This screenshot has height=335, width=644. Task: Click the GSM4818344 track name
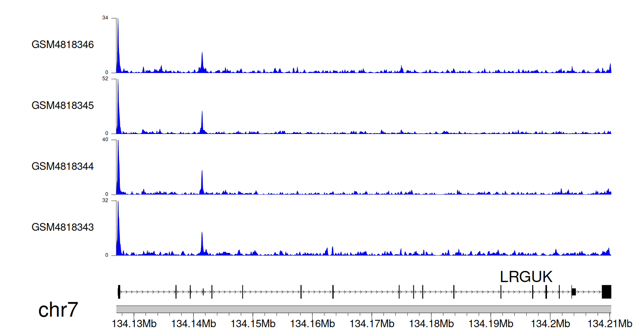[63, 166]
